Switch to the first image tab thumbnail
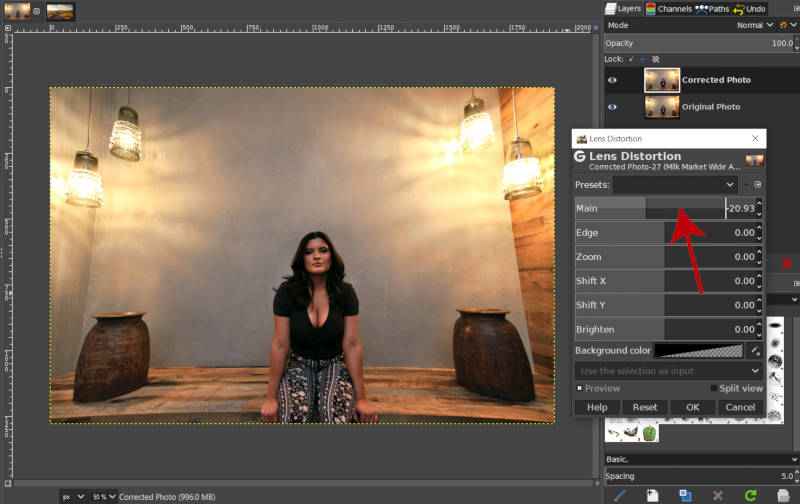 [x=17, y=11]
